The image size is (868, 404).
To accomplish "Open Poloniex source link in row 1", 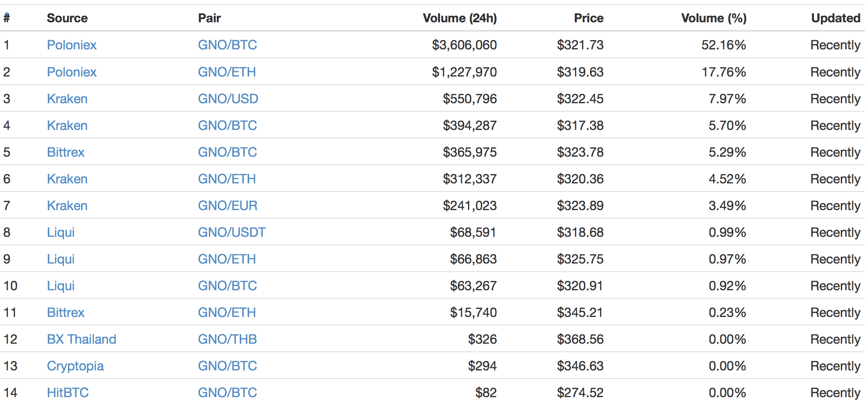I will tap(72, 45).
